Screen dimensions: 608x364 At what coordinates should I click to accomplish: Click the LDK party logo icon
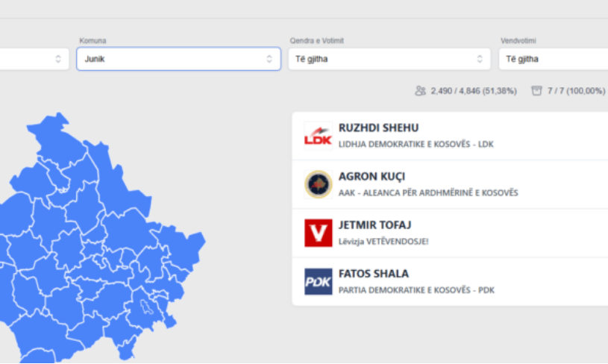(x=319, y=136)
